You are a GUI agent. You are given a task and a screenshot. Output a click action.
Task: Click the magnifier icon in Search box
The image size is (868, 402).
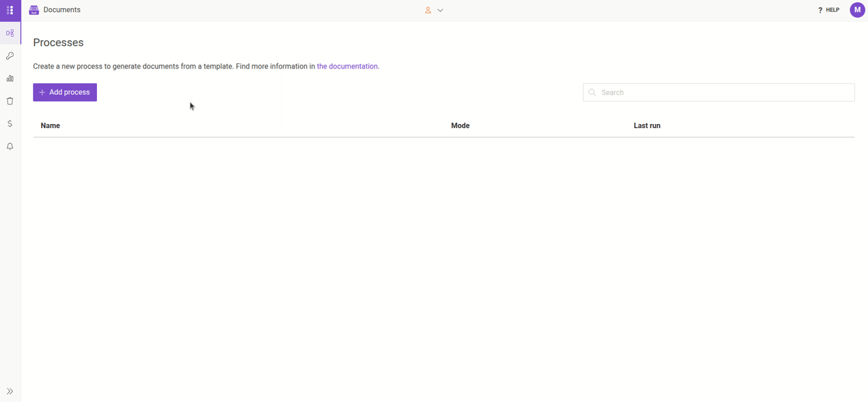click(592, 93)
